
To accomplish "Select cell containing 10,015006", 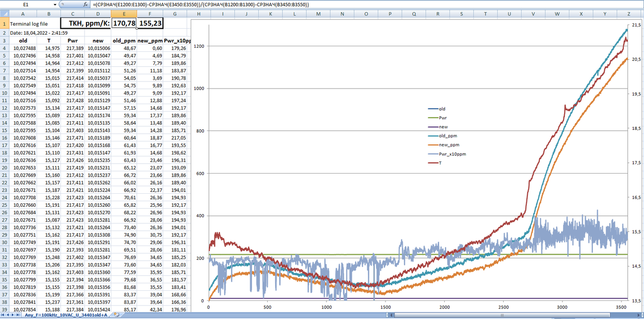I will (x=98, y=48).
